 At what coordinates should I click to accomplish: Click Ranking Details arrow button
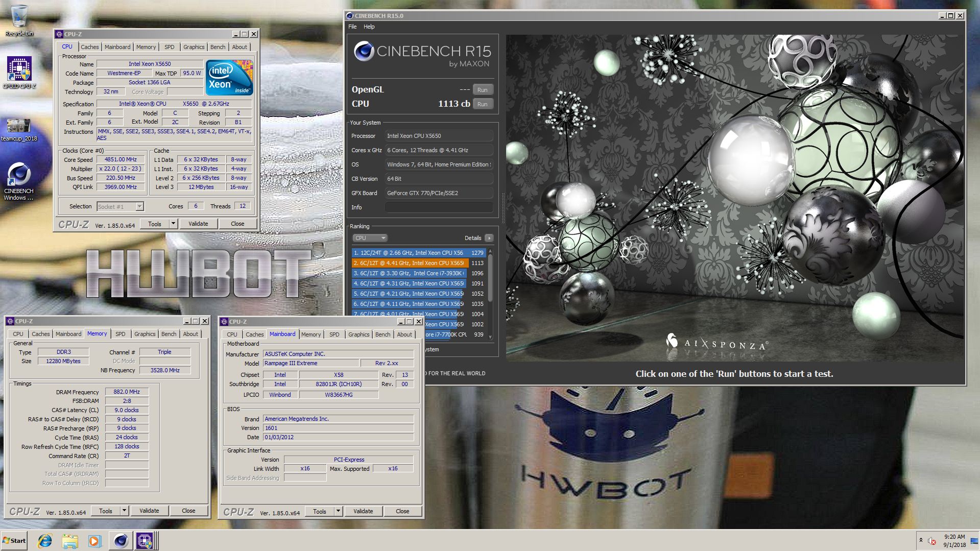click(489, 238)
